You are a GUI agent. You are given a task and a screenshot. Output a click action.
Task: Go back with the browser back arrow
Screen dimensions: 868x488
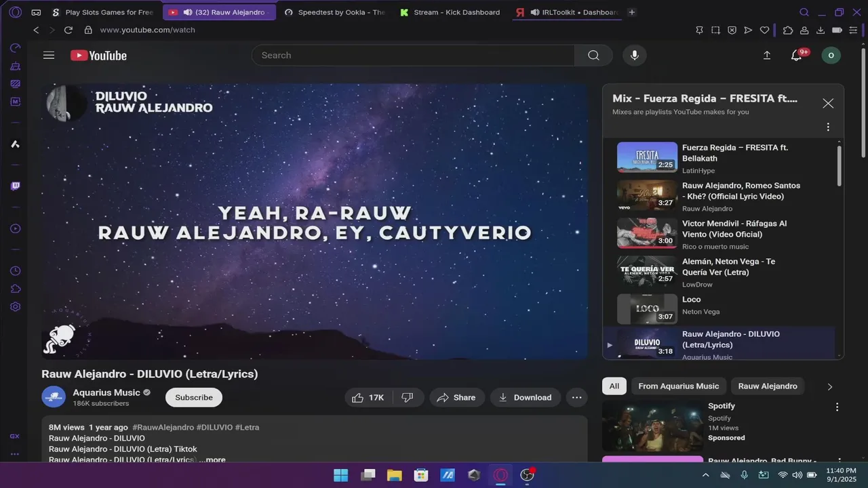(x=37, y=30)
